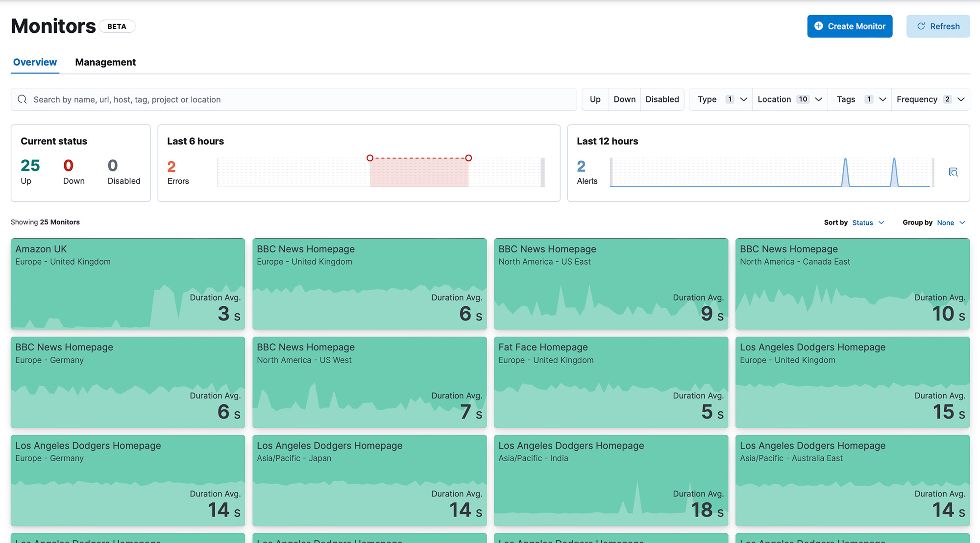Click the Create Monitor button
The height and width of the screenshot is (543, 980).
point(850,25)
